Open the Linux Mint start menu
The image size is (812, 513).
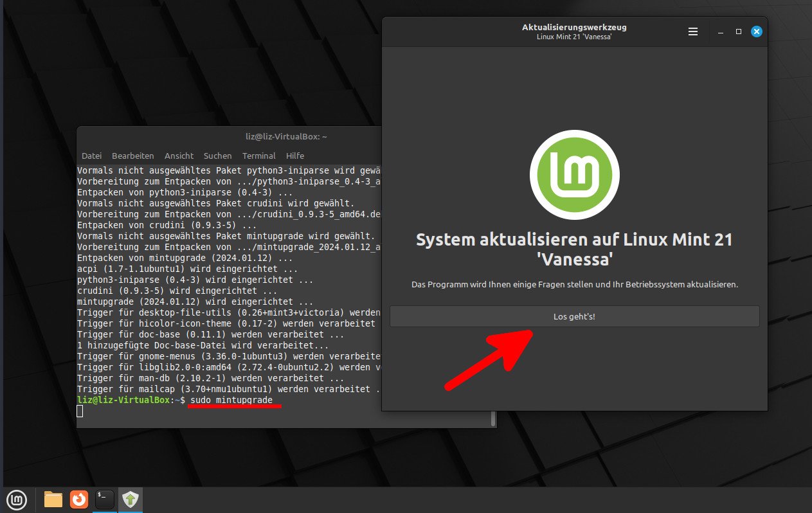click(16, 500)
